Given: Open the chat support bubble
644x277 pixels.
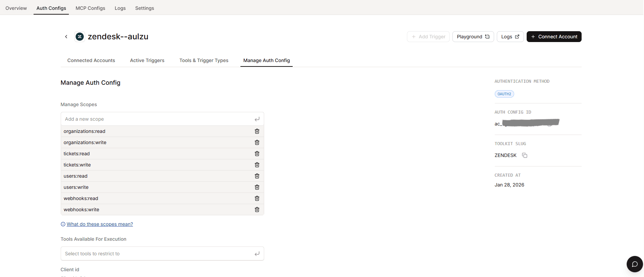Looking at the screenshot, I should (635, 264).
